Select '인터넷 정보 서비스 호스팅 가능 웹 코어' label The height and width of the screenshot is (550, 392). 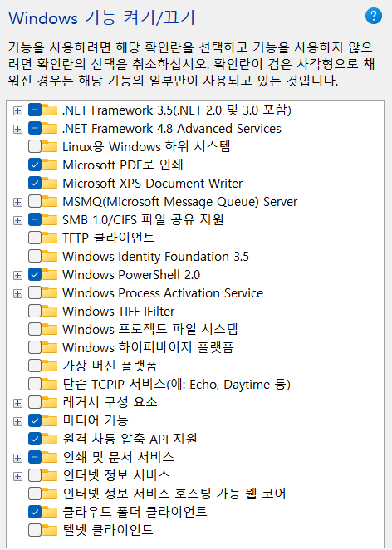click(x=174, y=494)
